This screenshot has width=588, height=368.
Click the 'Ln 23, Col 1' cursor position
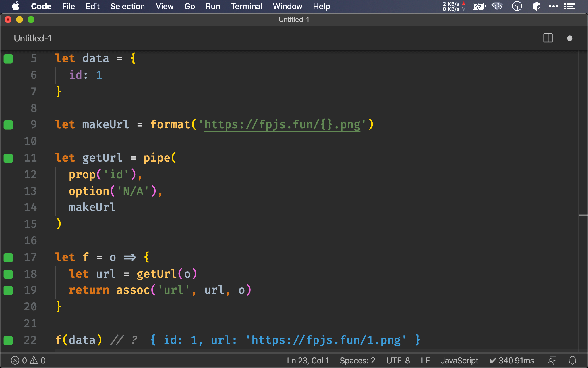click(x=308, y=361)
